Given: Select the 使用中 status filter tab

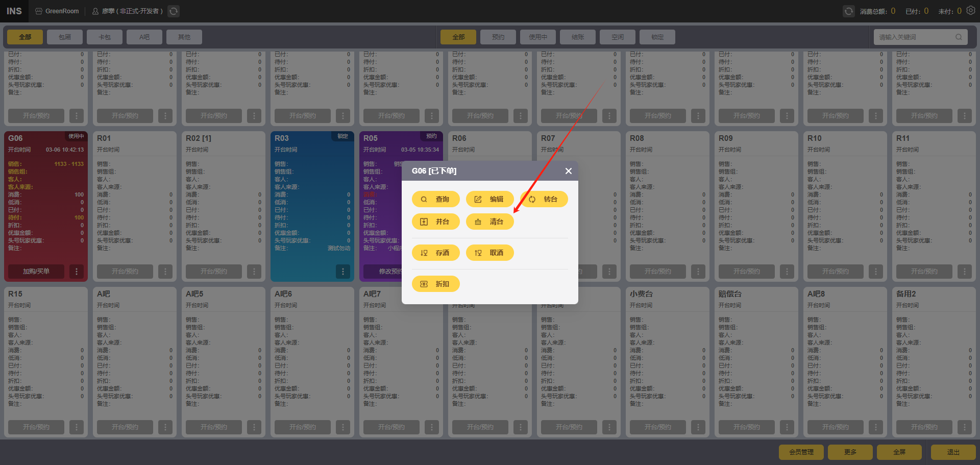Looking at the screenshot, I should pyautogui.click(x=538, y=37).
